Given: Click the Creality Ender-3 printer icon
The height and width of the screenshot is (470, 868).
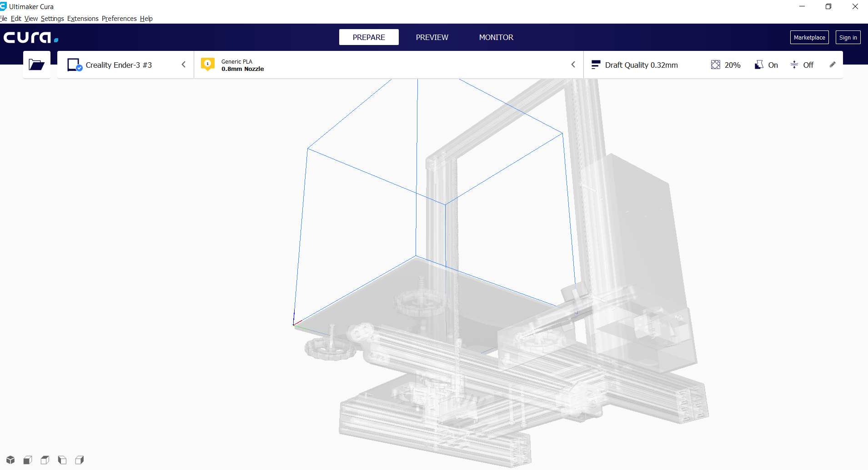Looking at the screenshot, I should click(x=75, y=65).
